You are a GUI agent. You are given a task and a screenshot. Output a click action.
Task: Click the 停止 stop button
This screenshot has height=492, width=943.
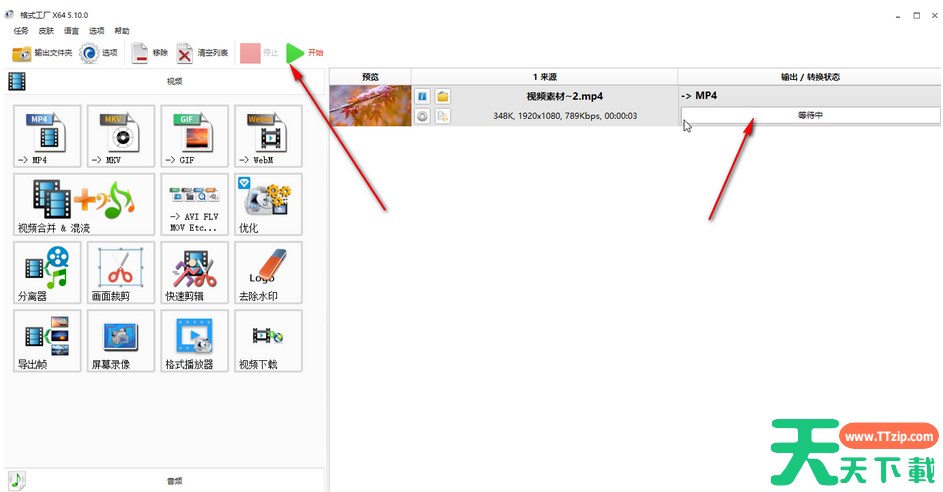(x=259, y=53)
